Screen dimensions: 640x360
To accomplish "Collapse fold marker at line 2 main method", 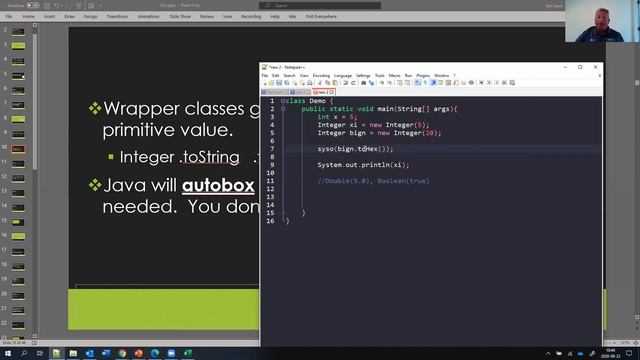I will [283, 109].
